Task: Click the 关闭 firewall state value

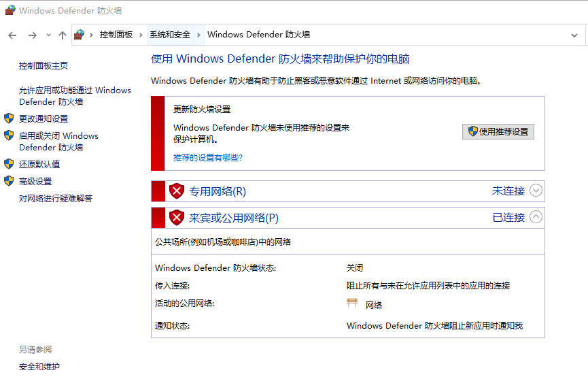Action: pos(355,268)
